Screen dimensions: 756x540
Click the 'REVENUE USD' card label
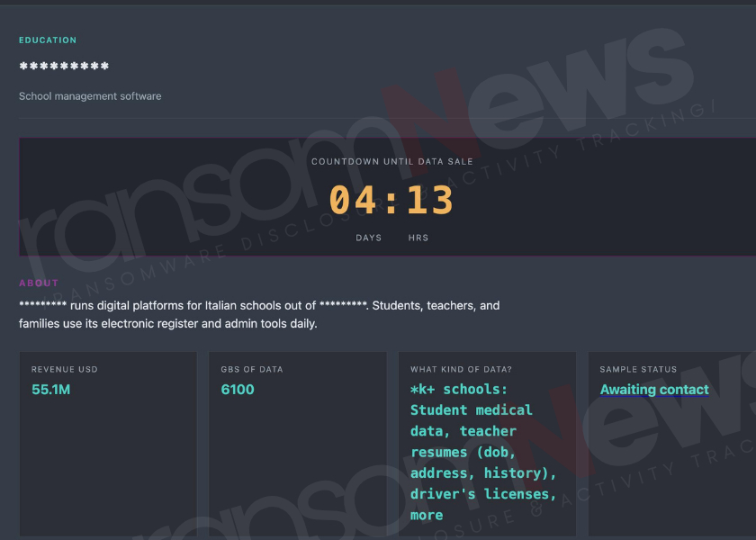pos(65,369)
